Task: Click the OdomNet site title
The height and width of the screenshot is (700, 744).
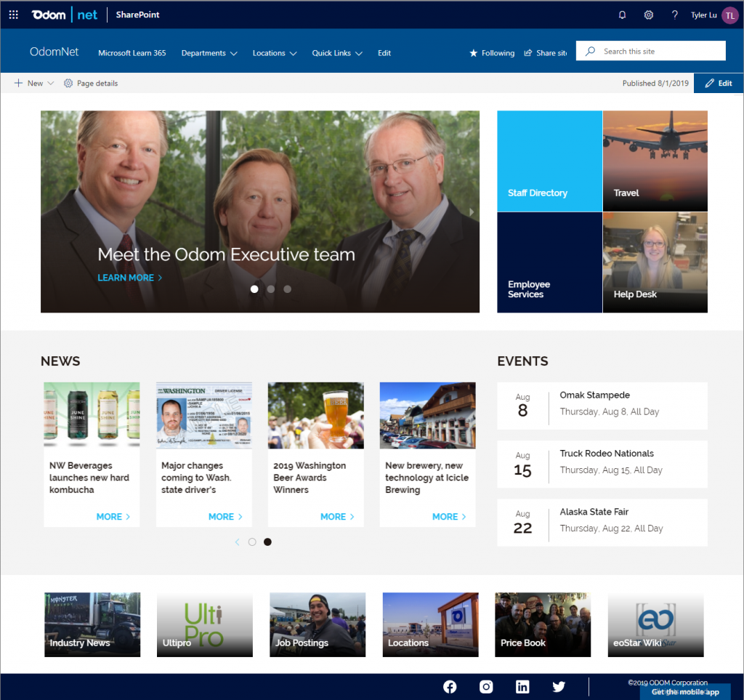Action: pyautogui.click(x=54, y=52)
